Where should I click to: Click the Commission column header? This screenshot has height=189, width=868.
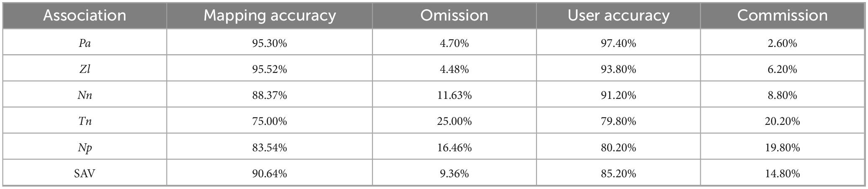pyautogui.click(x=782, y=16)
